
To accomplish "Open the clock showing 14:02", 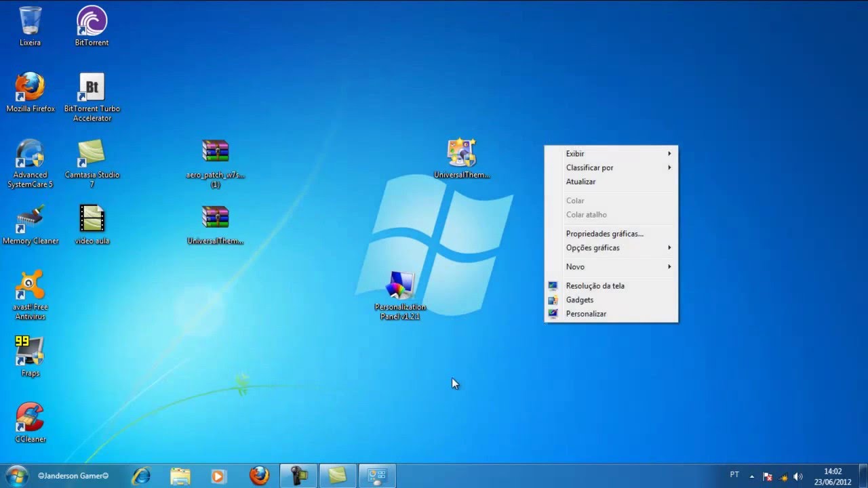I will click(833, 476).
